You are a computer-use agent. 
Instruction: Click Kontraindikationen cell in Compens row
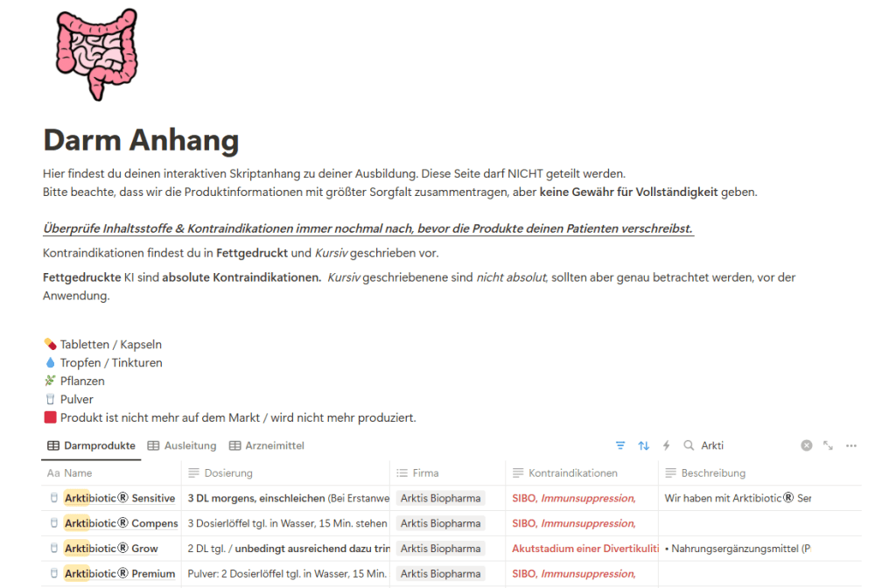[x=582, y=523]
